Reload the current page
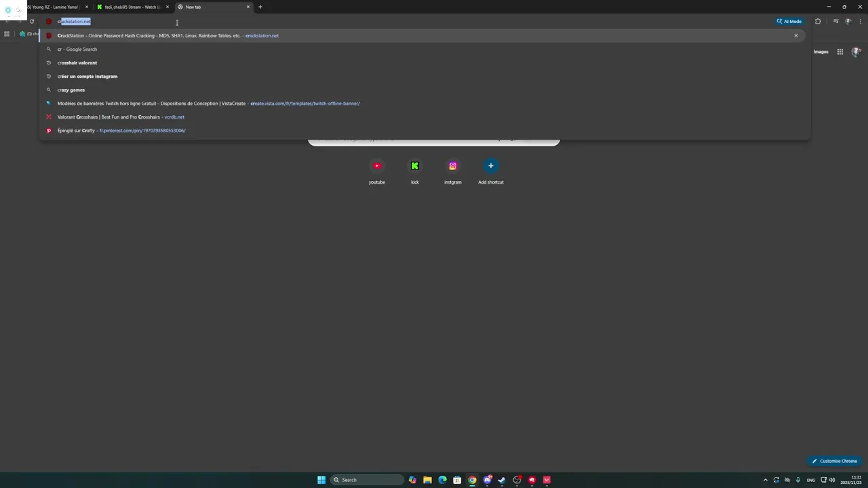The width and height of the screenshot is (868, 488). [x=31, y=21]
